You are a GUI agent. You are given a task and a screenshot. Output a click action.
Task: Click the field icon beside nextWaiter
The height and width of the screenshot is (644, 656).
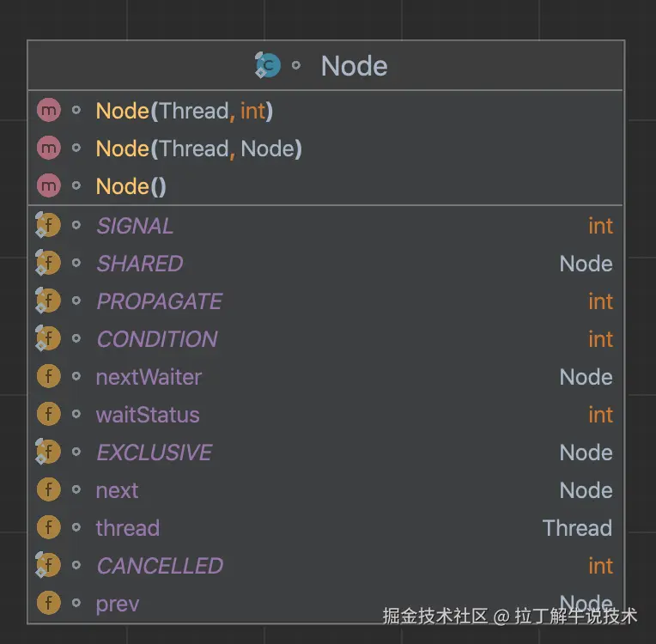(x=49, y=377)
